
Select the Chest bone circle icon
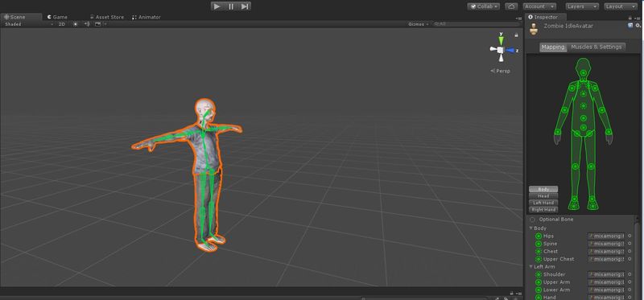point(539,252)
